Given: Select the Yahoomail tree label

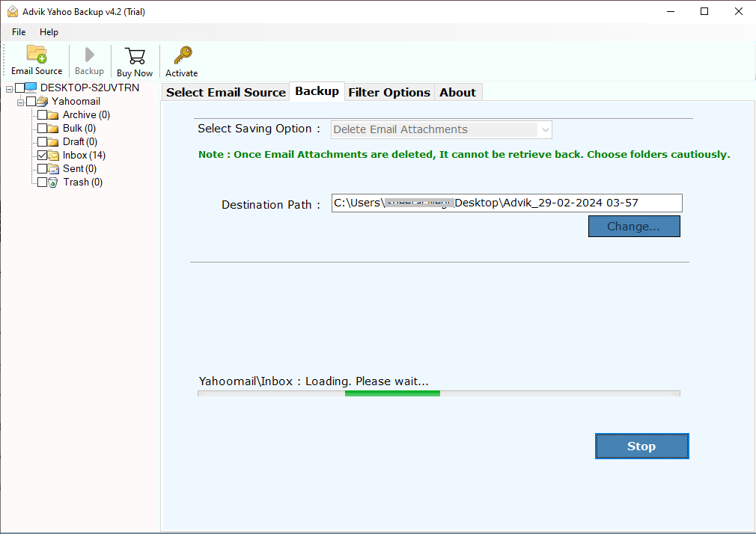Looking at the screenshot, I should click(76, 101).
